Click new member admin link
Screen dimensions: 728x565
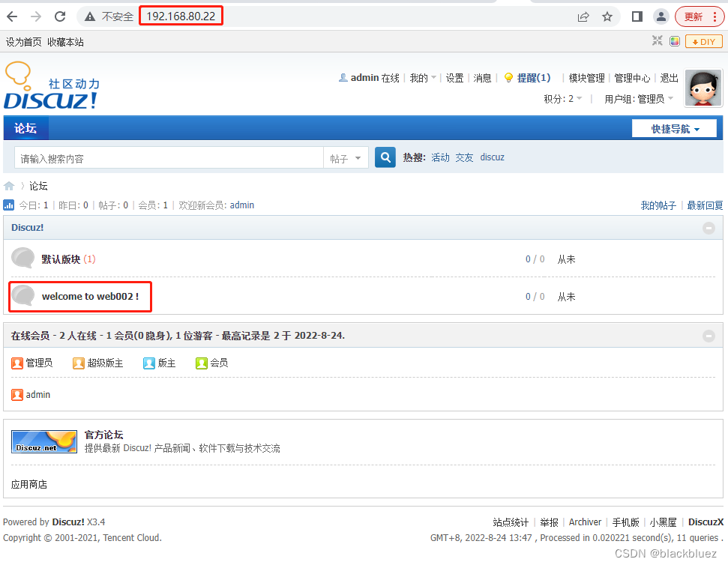pyautogui.click(x=242, y=205)
